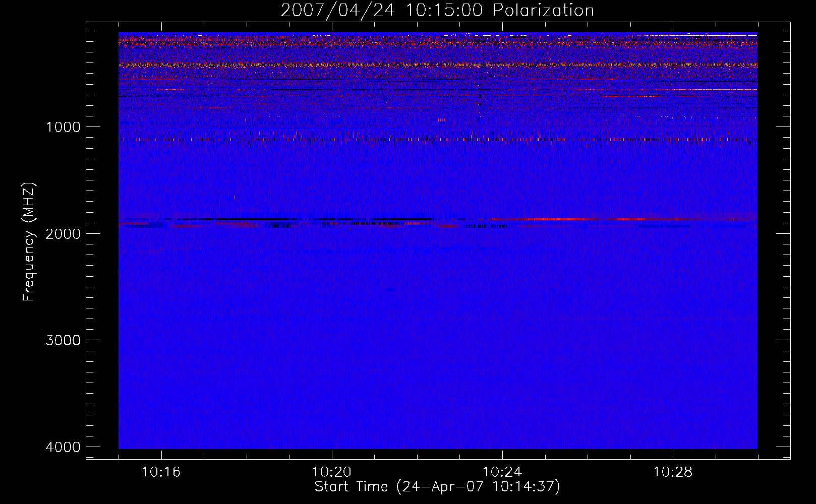Click the 4000 frequency tick label
The image size is (816, 504).
click(63, 447)
